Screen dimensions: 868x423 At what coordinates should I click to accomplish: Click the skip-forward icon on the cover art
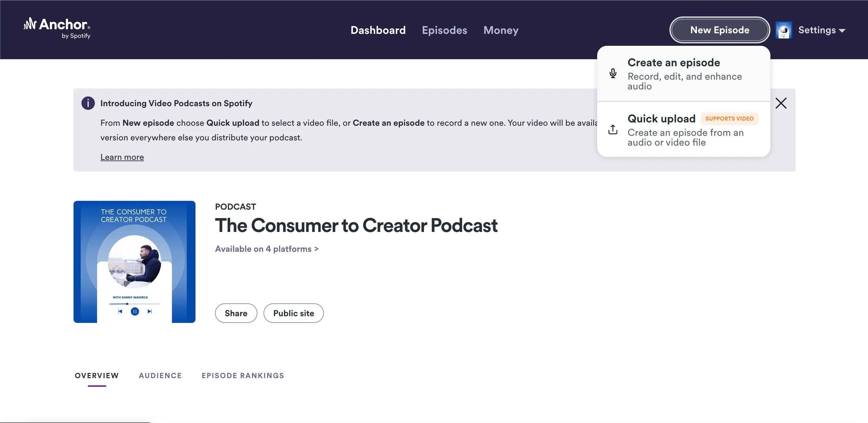pyautogui.click(x=149, y=311)
